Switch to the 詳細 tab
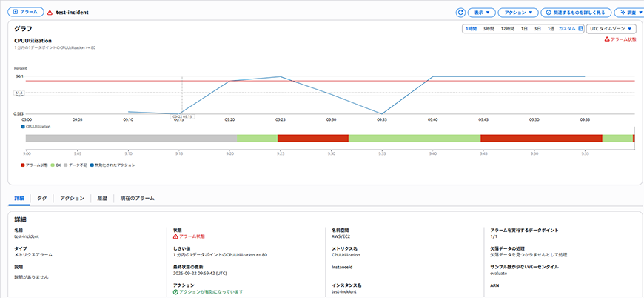 click(x=19, y=198)
